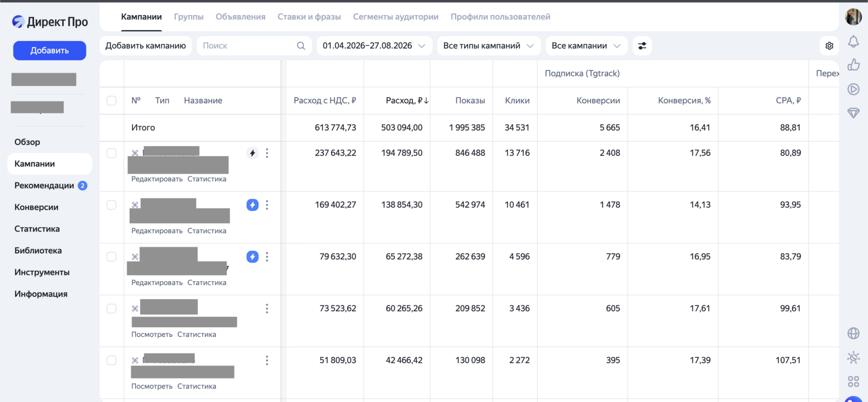Switch to the Сегменты аудитории tab

point(396,17)
